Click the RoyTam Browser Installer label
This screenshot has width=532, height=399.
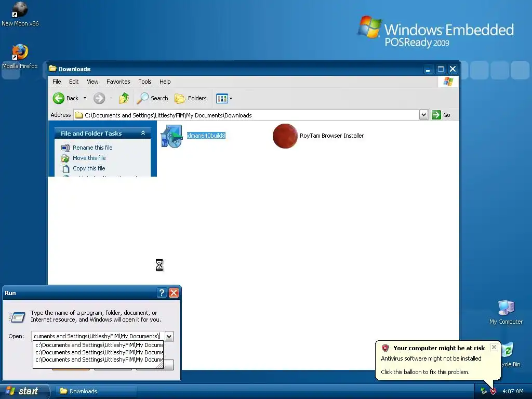[x=331, y=136]
